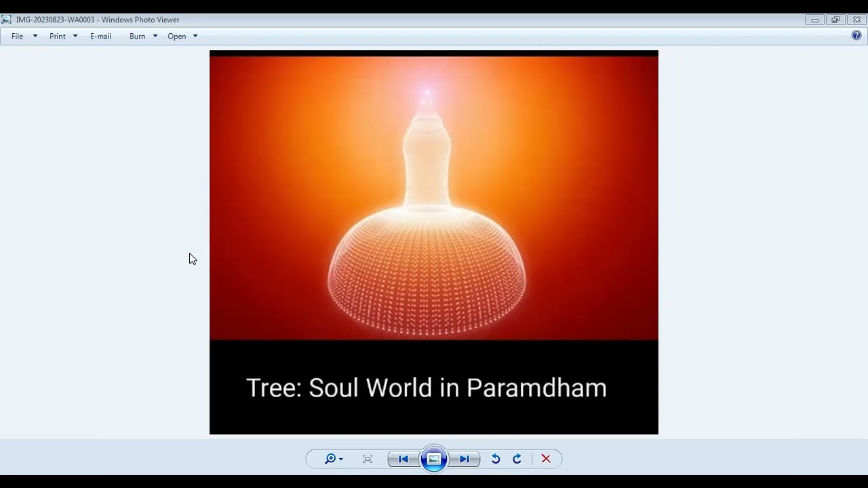Viewport: 868px width, 488px height.
Task: Expand the Open dropdown arrow
Action: click(195, 36)
